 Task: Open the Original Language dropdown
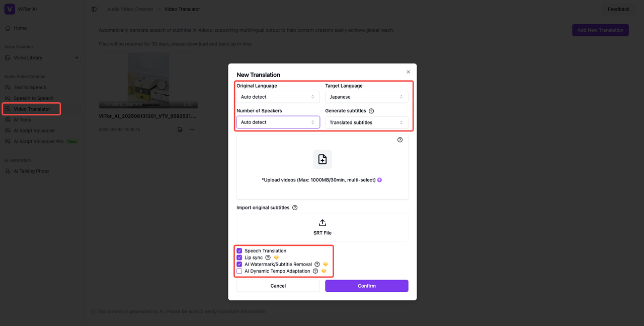point(278,97)
